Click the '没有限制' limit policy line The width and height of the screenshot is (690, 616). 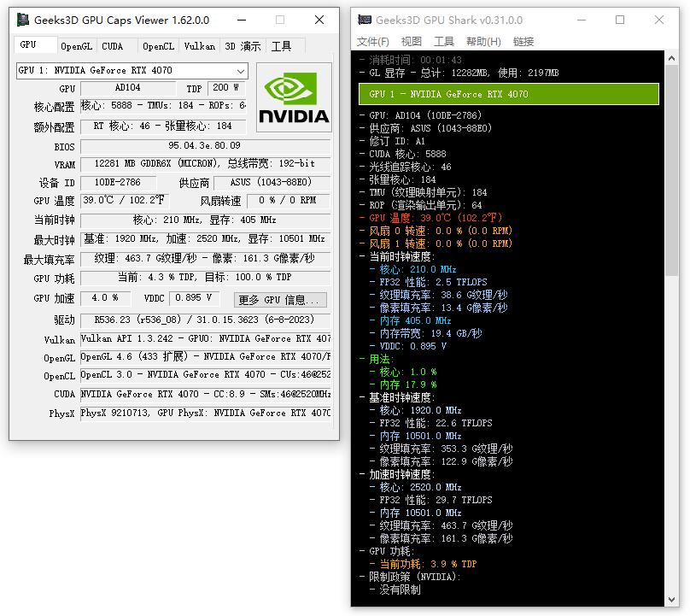(x=395, y=590)
